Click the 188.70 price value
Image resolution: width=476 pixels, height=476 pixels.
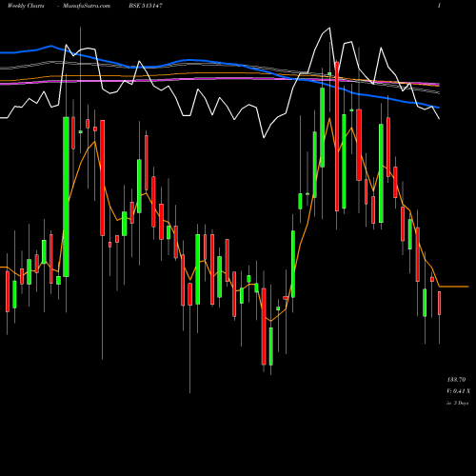[x=456, y=380]
